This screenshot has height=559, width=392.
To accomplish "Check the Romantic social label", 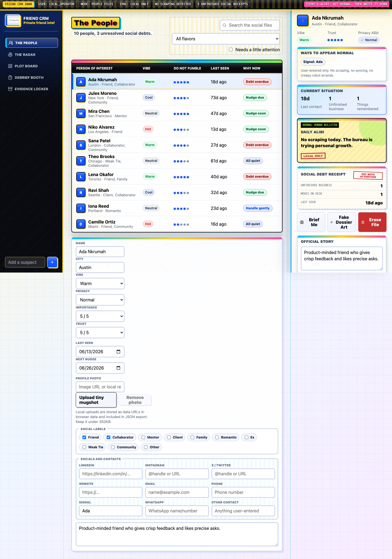I will (x=217, y=437).
